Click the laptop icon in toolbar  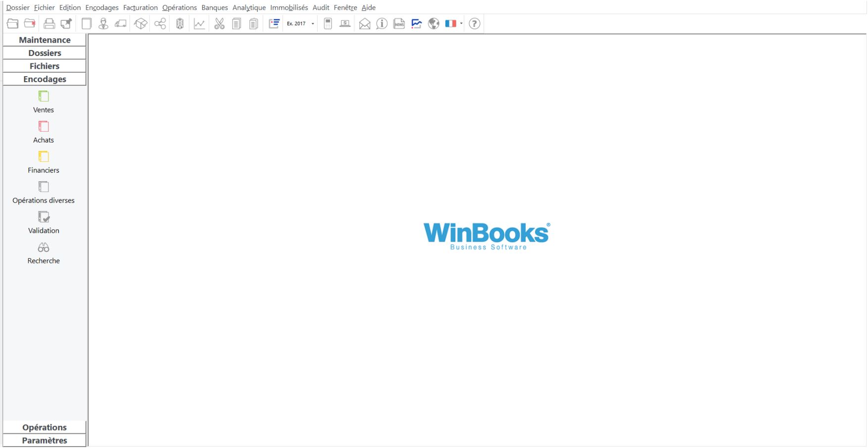tap(345, 23)
